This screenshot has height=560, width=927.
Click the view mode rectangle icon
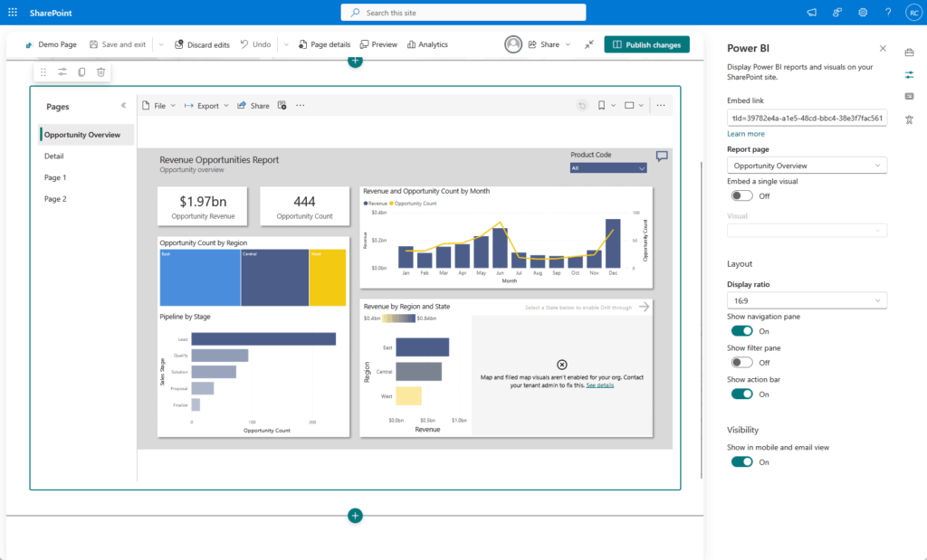[x=629, y=106]
